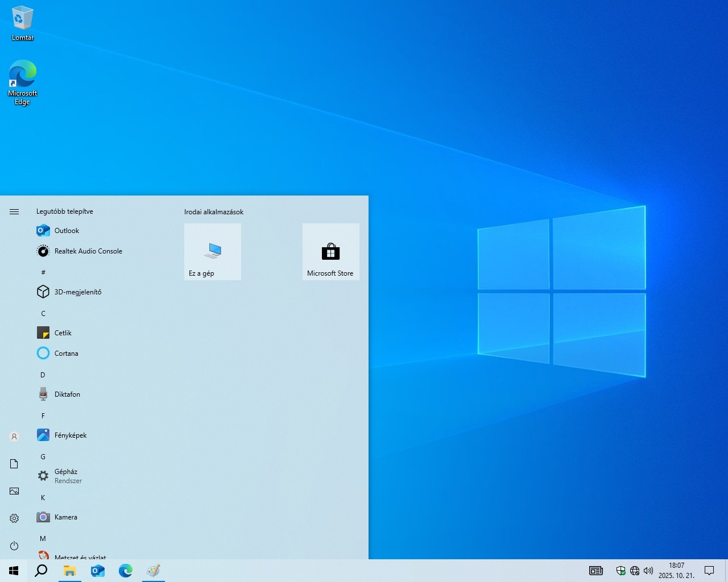Click the letter C header in app list
The image size is (728, 582).
click(x=43, y=313)
